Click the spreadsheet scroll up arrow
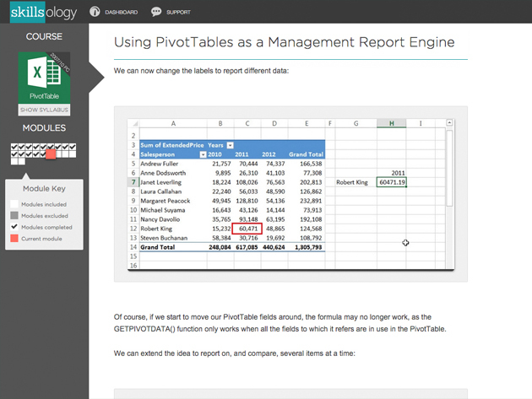The image size is (532, 399). coord(448,134)
